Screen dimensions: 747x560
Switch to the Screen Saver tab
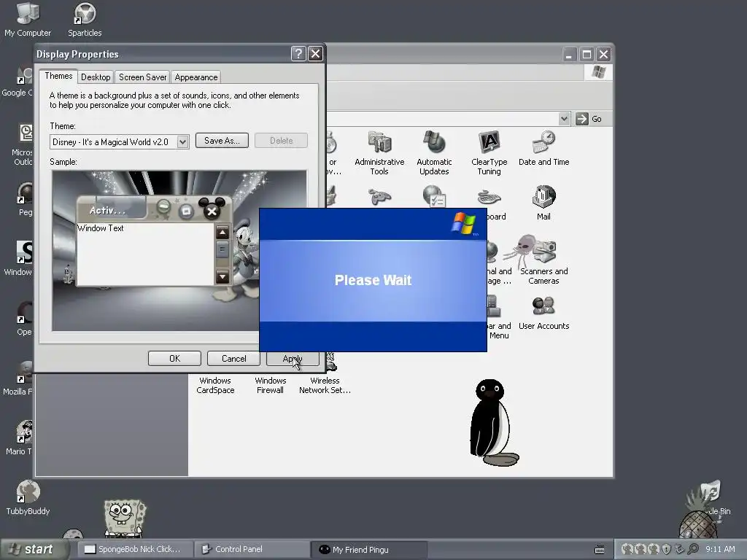pyautogui.click(x=142, y=77)
